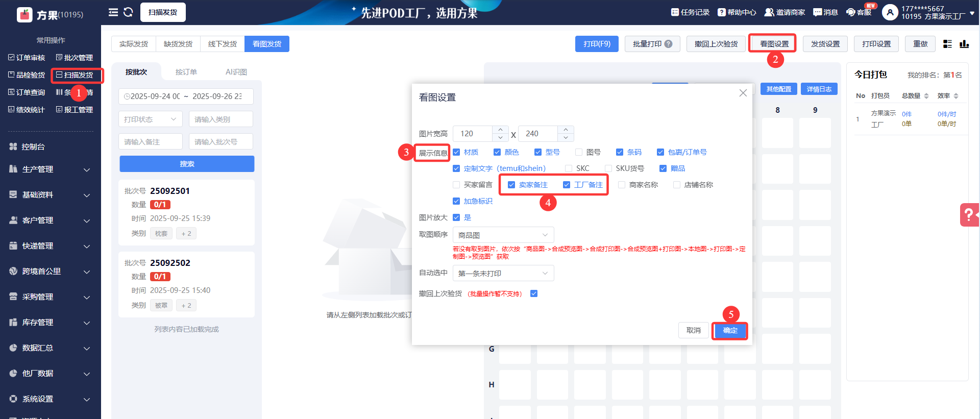Check the 图号 checkbox
This screenshot has width=980, height=419.
point(579,152)
